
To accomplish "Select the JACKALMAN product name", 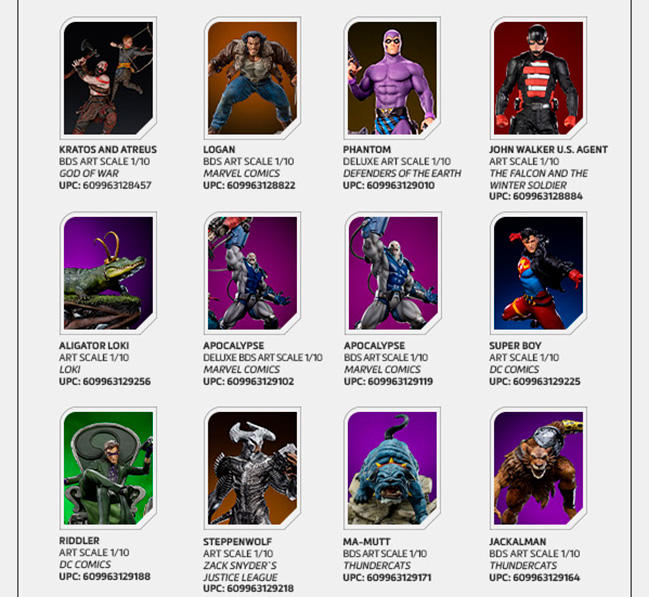I will pos(518,542).
